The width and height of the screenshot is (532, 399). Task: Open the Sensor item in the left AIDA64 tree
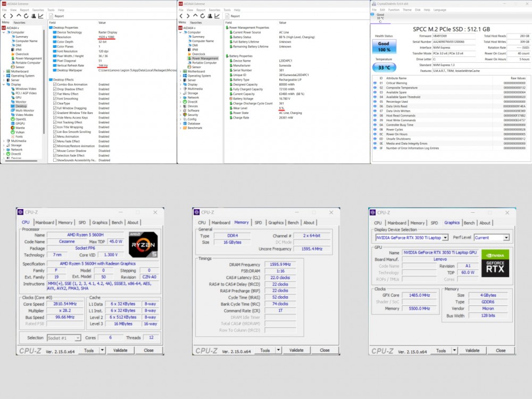[20, 67]
